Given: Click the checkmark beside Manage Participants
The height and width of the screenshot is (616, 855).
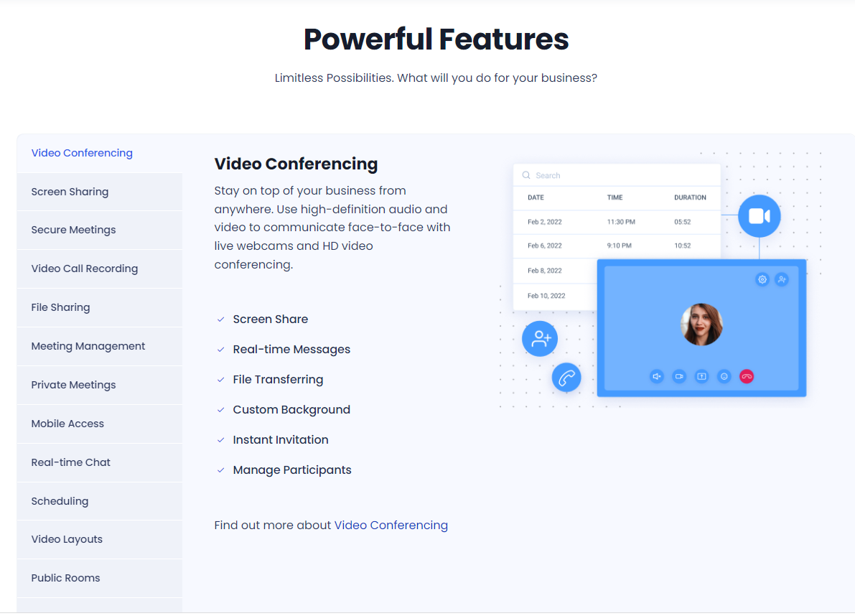Looking at the screenshot, I should 221,470.
